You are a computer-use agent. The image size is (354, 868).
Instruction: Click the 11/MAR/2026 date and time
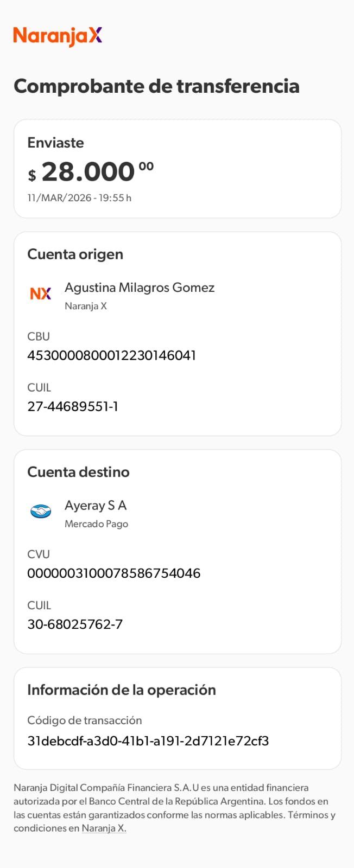click(79, 198)
